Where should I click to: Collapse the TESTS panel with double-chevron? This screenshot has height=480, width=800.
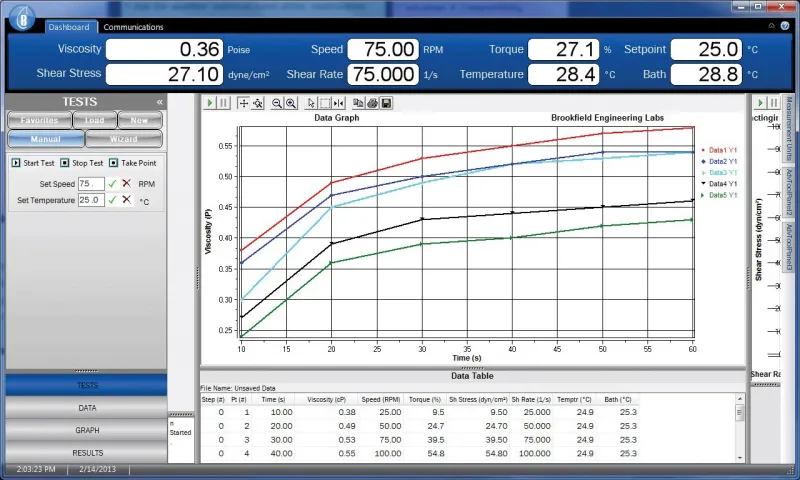click(159, 102)
